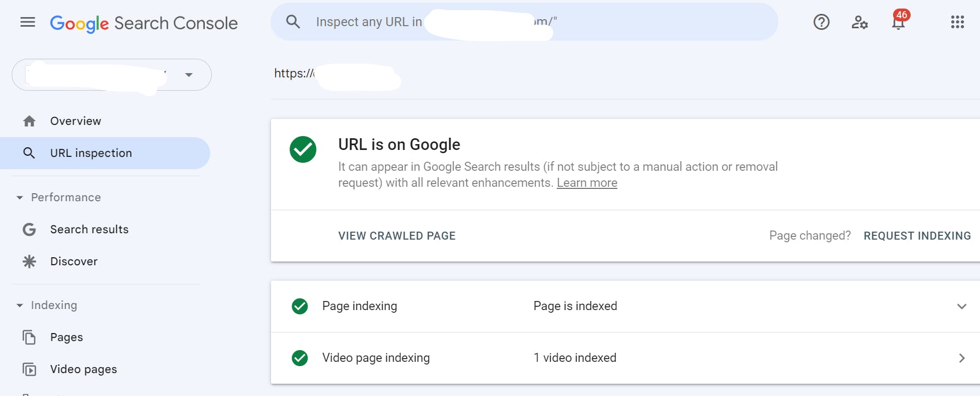Click the search magnifier icon in URL bar
This screenshot has width=980, height=396.
[293, 22]
